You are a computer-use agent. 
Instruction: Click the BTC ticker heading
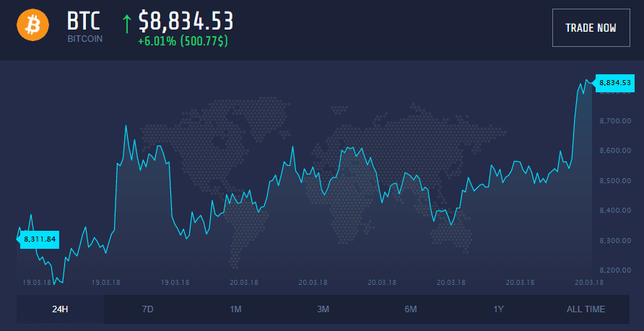tap(84, 22)
